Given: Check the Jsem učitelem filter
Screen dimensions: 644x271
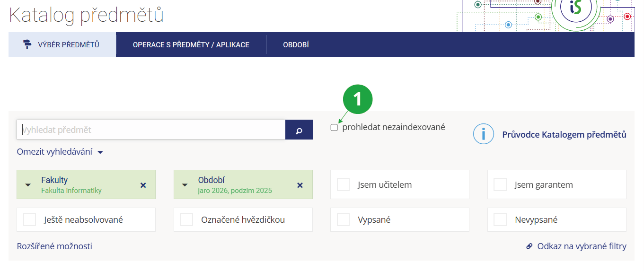Looking at the screenshot, I should tap(343, 184).
